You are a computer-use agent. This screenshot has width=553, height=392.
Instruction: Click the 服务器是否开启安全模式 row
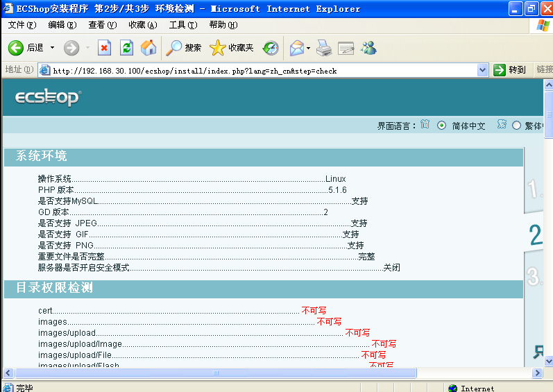(x=219, y=268)
